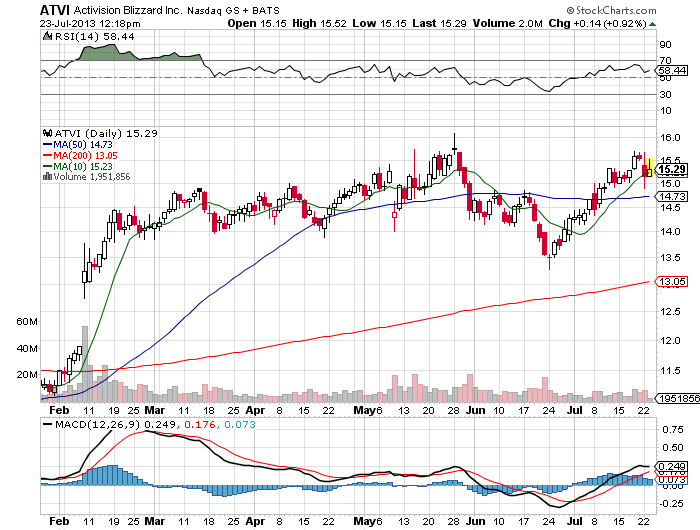Click the High 15.52 header value

point(319,23)
